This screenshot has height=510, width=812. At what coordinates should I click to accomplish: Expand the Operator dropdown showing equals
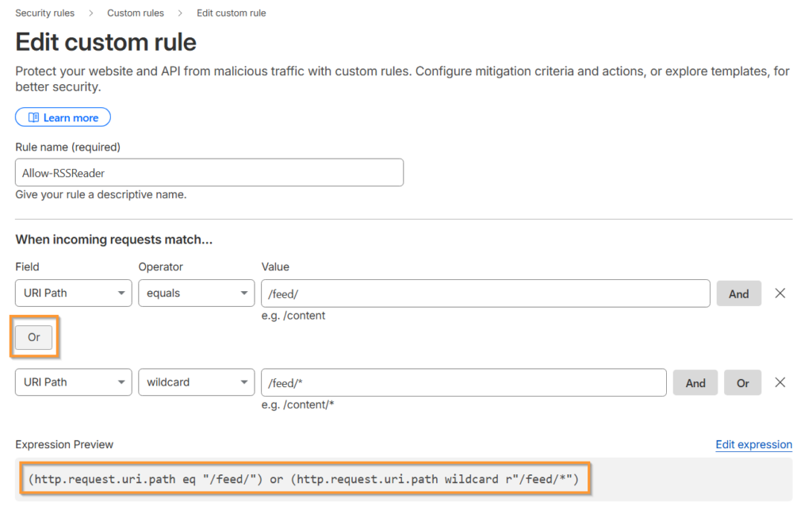point(196,293)
